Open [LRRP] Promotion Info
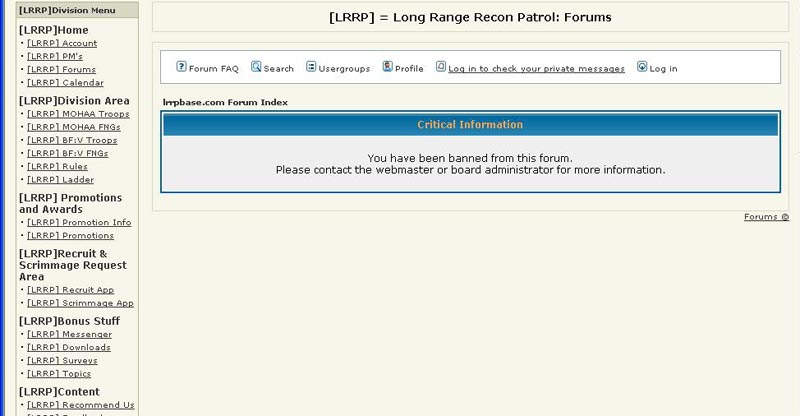The height and width of the screenshot is (416, 800). (79, 223)
